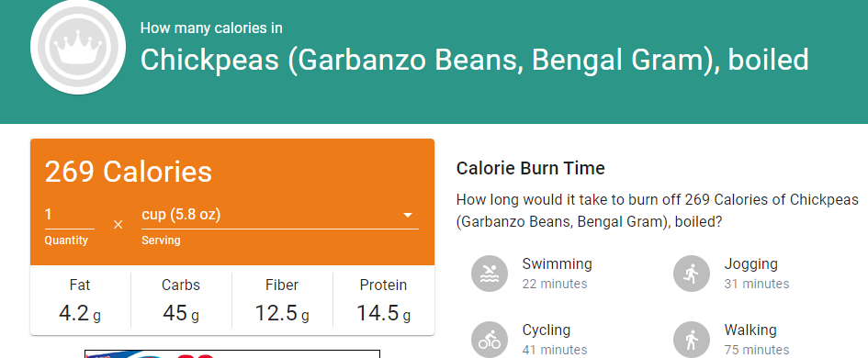The height and width of the screenshot is (358, 868).
Task: Open the serving size dropdown arrow
Action: click(408, 215)
